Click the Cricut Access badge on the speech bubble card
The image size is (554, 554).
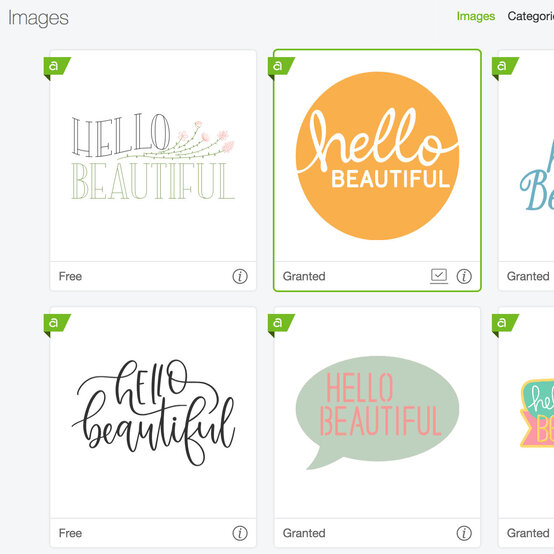[281, 325]
